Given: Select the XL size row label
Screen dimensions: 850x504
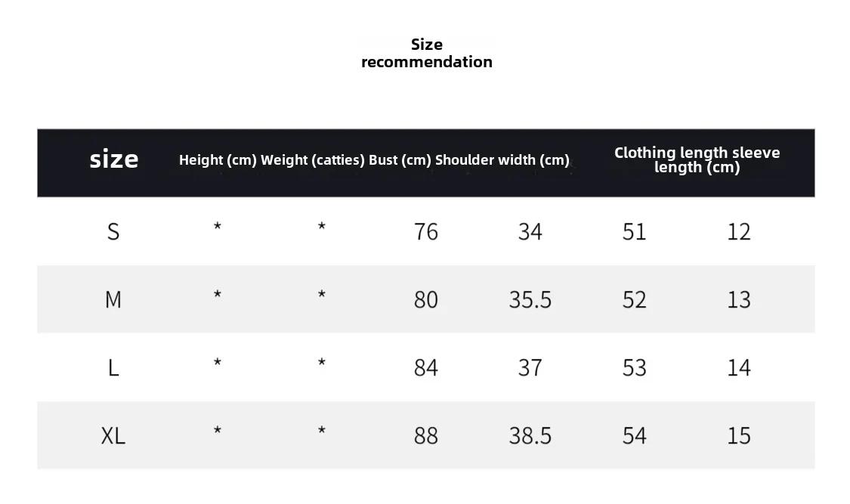Looking at the screenshot, I should 113,436.
